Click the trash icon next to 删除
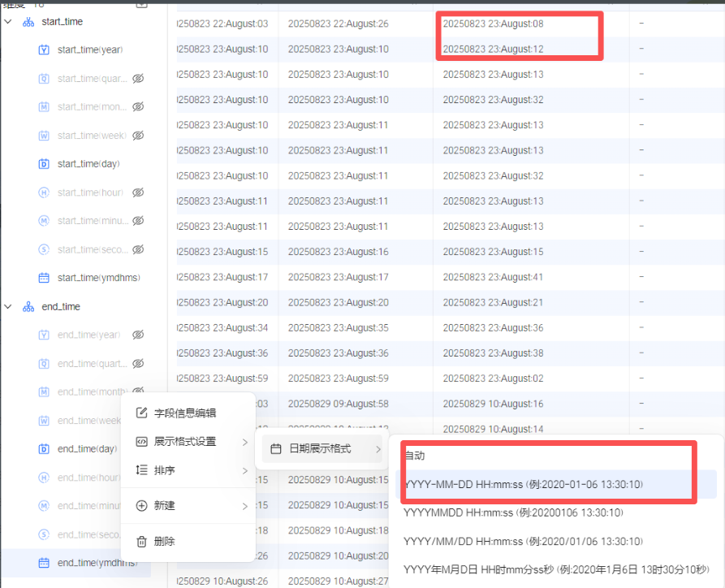Image resolution: width=725 pixels, height=588 pixels. click(x=142, y=541)
